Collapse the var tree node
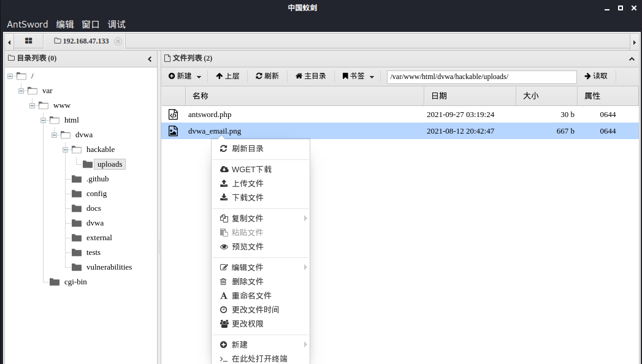The height and width of the screenshot is (364, 642). 21,91
